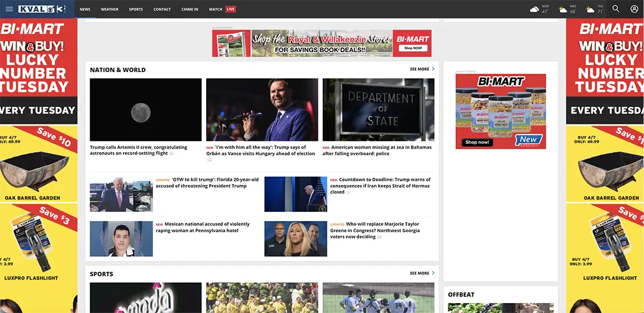Open the News menu item
644x313 pixels.
pyautogui.click(x=85, y=9)
